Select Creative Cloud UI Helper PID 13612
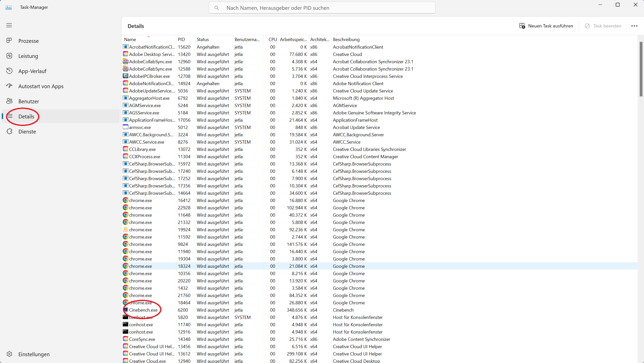 pyautogui.click(x=380, y=354)
